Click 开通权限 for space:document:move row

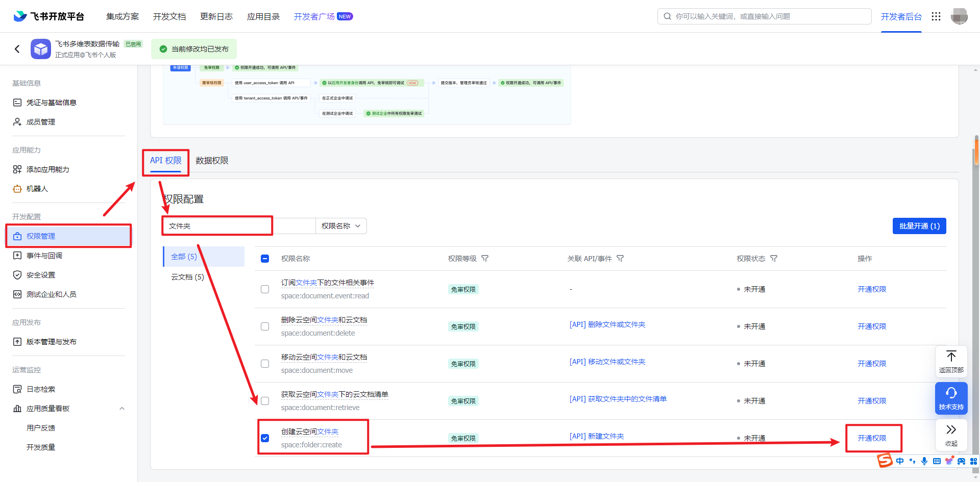pyautogui.click(x=872, y=364)
